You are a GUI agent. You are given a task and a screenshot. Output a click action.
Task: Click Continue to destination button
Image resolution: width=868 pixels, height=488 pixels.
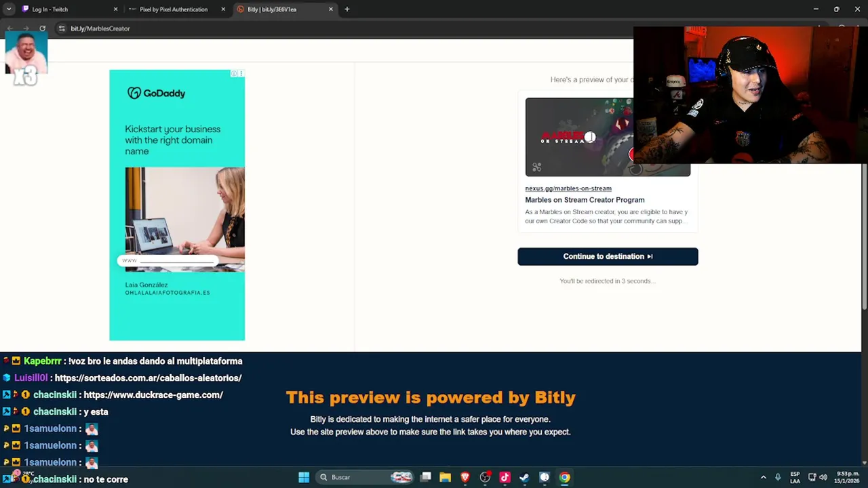pos(608,256)
